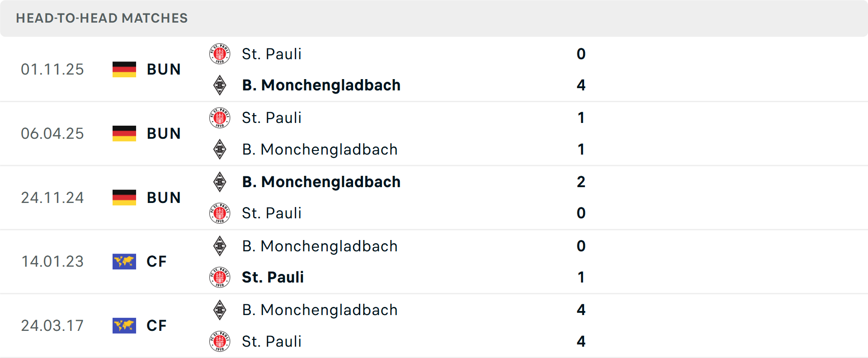Click the score 1 next to St. Pauli on 06.04.25
The height and width of the screenshot is (358, 868).
(581, 118)
